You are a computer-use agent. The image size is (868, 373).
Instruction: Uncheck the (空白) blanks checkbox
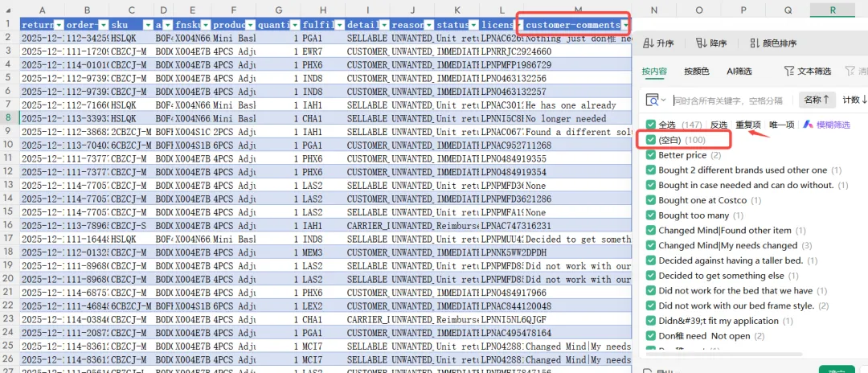[651, 140]
